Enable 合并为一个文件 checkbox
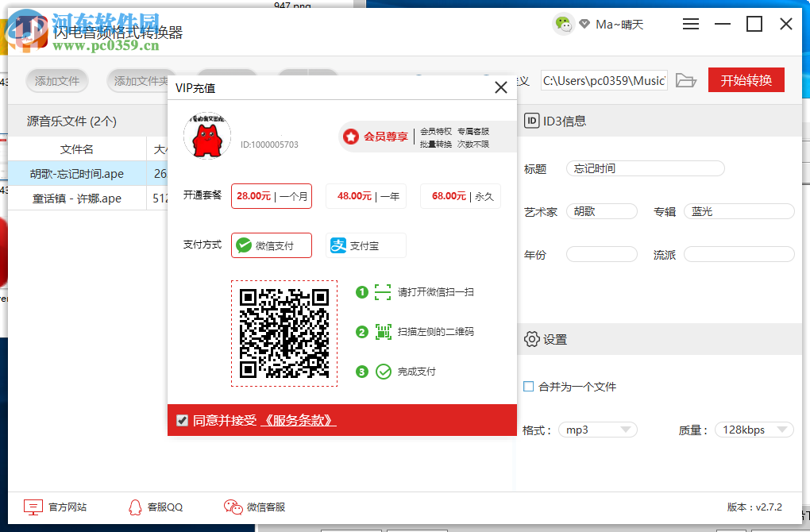 coord(528,387)
